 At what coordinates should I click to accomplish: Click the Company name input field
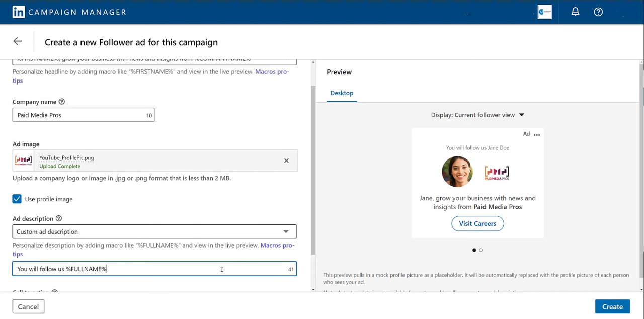coord(84,115)
